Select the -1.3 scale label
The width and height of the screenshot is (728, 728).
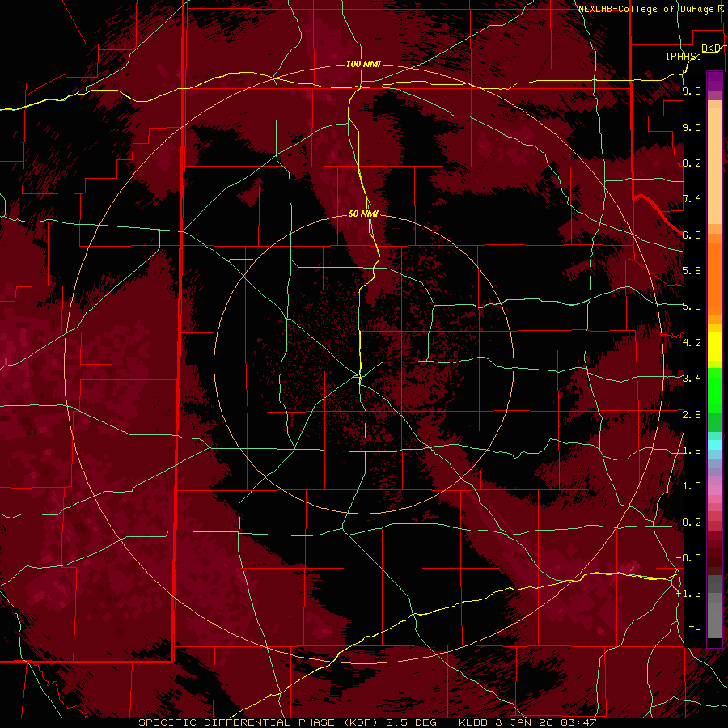tap(688, 594)
